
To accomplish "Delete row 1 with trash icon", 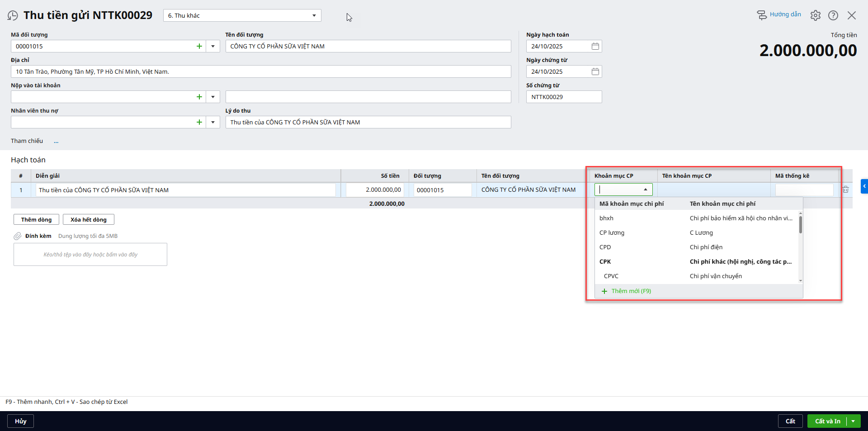I will [x=845, y=190].
